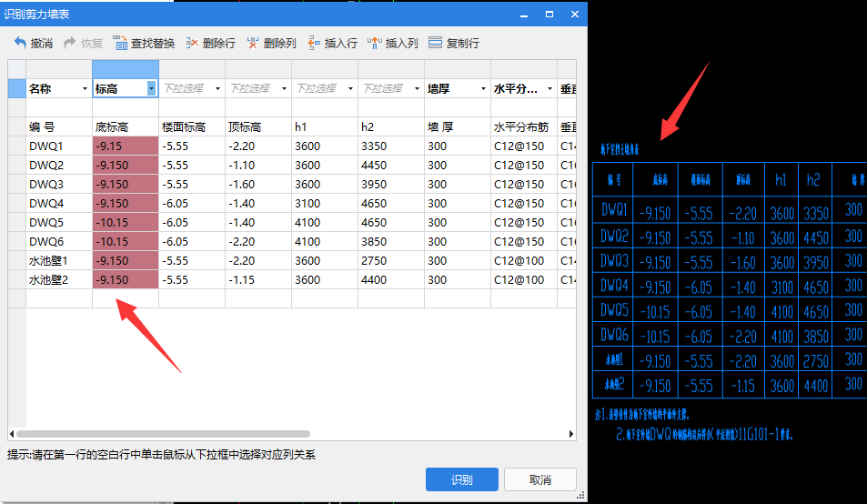Maximize the 识别剪力墙表 dialog
867x504 pixels.
[x=549, y=15]
